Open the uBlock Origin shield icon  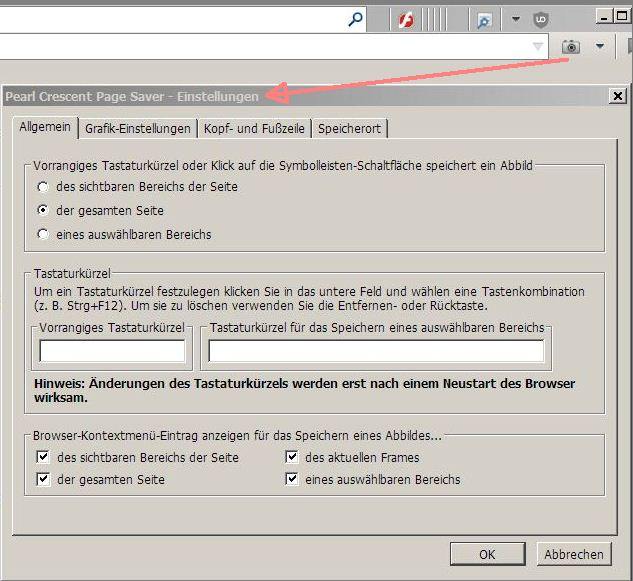pos(541,19)
